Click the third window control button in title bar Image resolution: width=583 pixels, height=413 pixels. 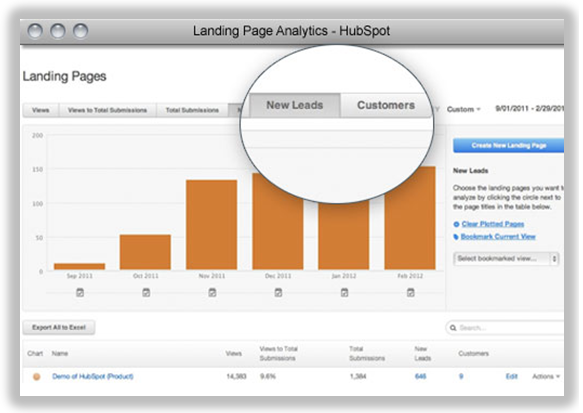[x=80, y=31]
